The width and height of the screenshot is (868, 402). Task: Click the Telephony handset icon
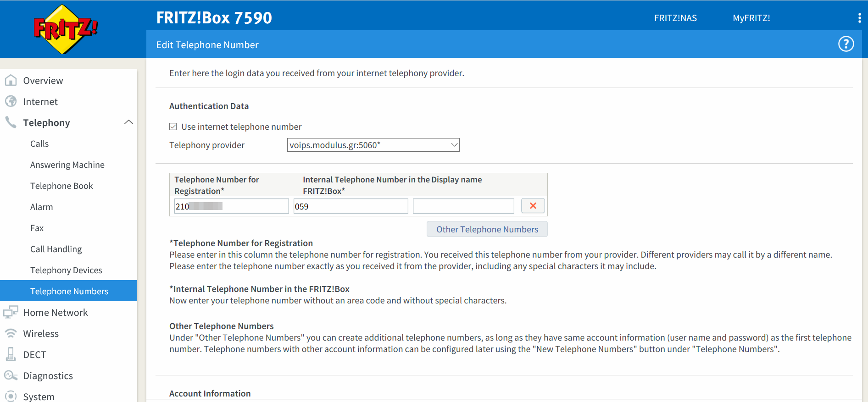coord(11,122)
